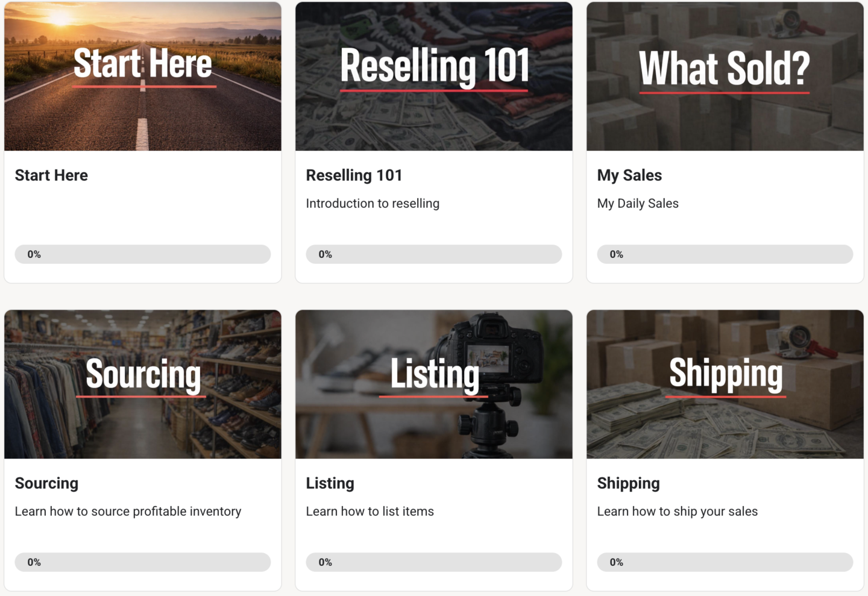This screenshot has width=868, height=596.
Task: Click the What Sold? course image
Action: tap(725, 77)
